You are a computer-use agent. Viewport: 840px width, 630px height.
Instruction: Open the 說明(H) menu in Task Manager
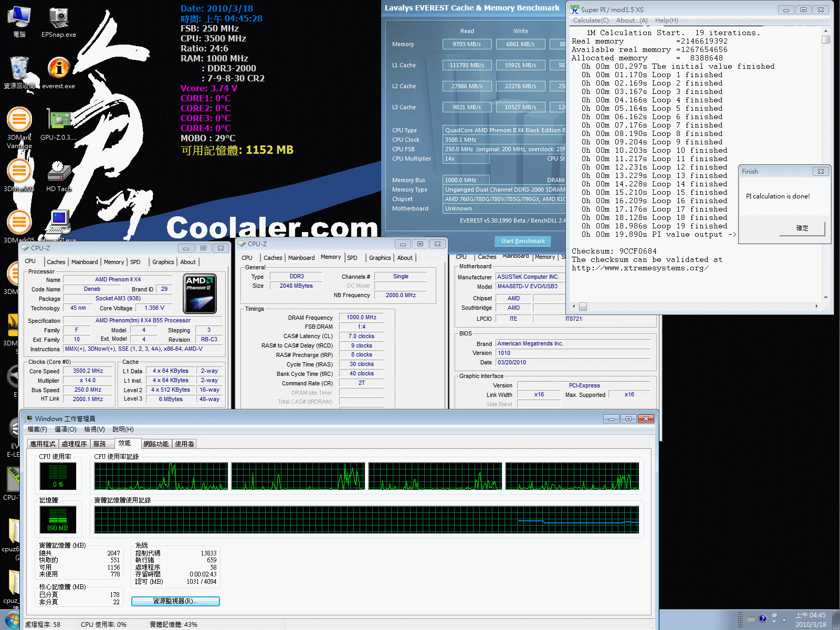coord(123,429)
